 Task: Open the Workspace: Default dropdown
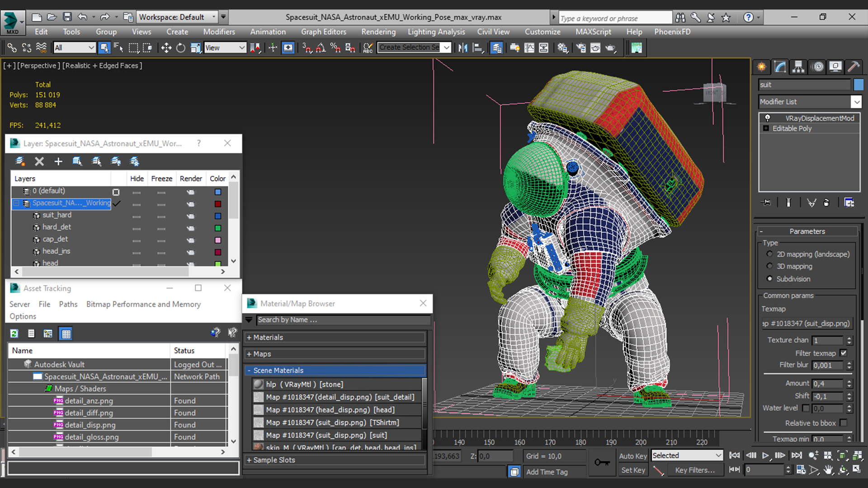click(177, 17)
